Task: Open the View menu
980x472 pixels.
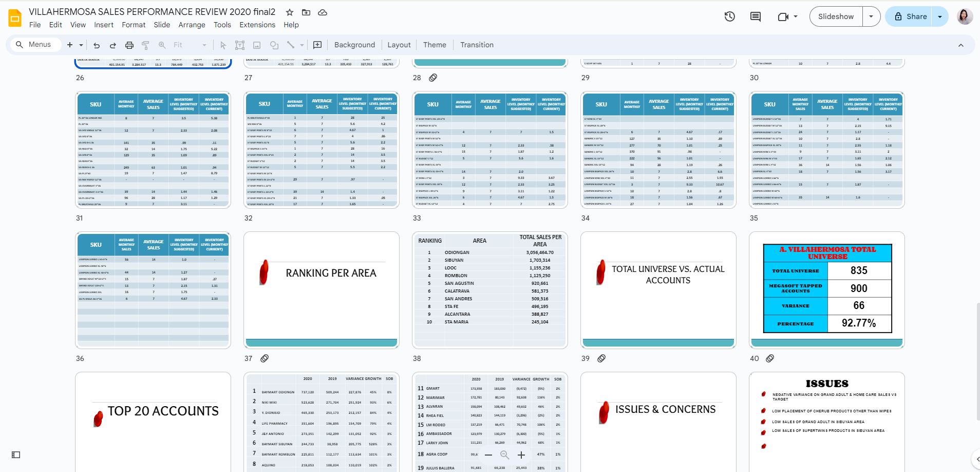Action: [x=78, y=25]
